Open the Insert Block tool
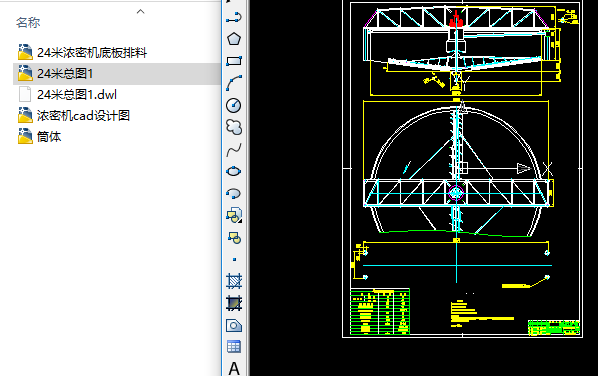Image resolution: width=598 pixels, height=376 pixels. click(x=234, y=215)
